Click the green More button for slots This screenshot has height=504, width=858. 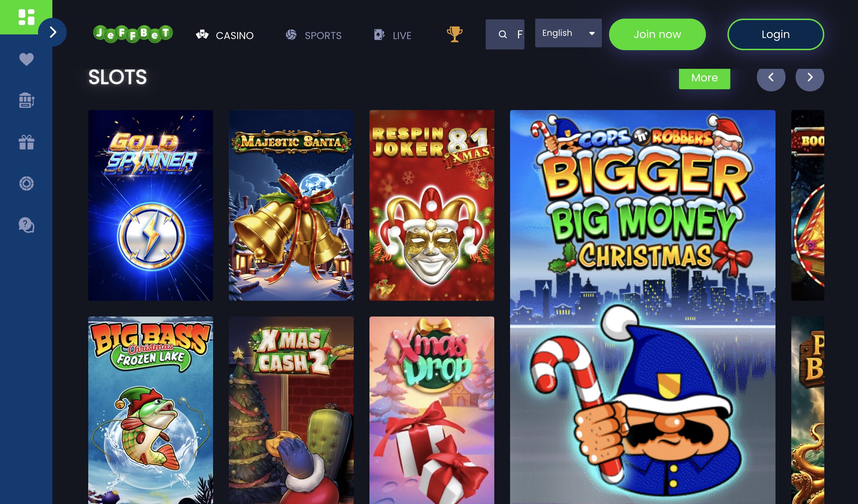[704, 78]
